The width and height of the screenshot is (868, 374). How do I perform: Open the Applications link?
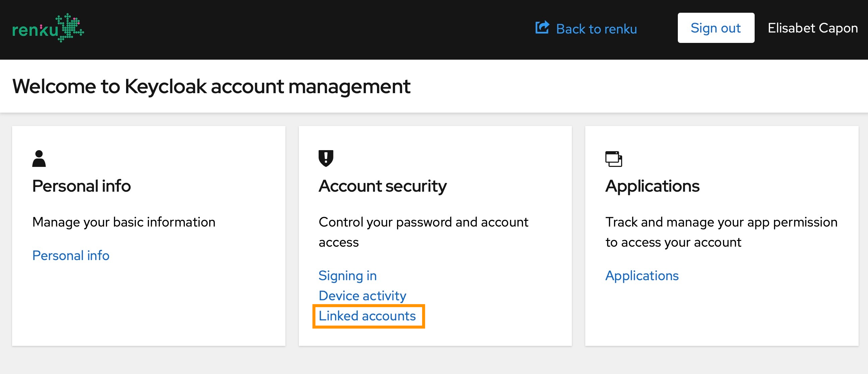coord(642,276)
